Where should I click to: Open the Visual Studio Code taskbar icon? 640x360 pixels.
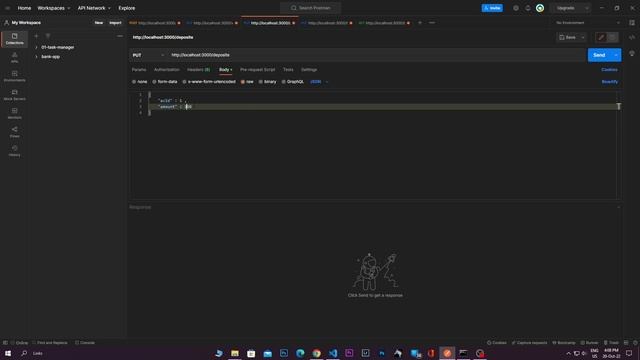pyautogui.click(x=333, y=353)
